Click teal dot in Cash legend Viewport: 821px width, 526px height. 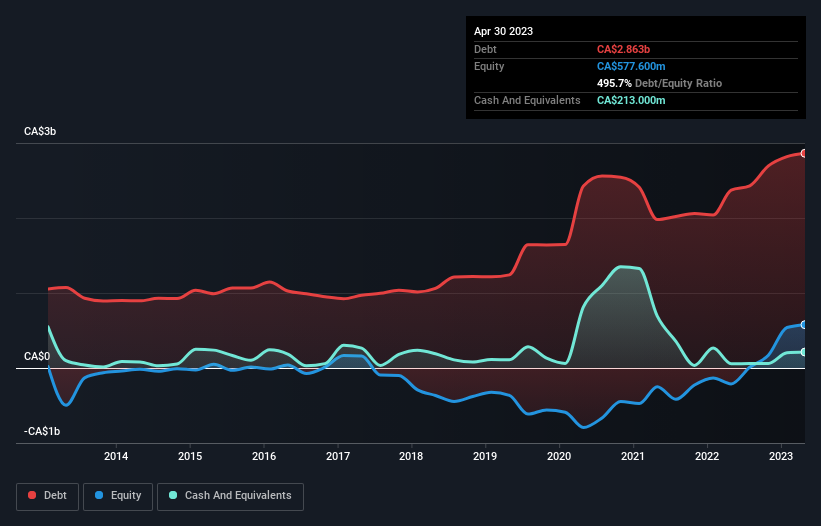coord(173,495)
